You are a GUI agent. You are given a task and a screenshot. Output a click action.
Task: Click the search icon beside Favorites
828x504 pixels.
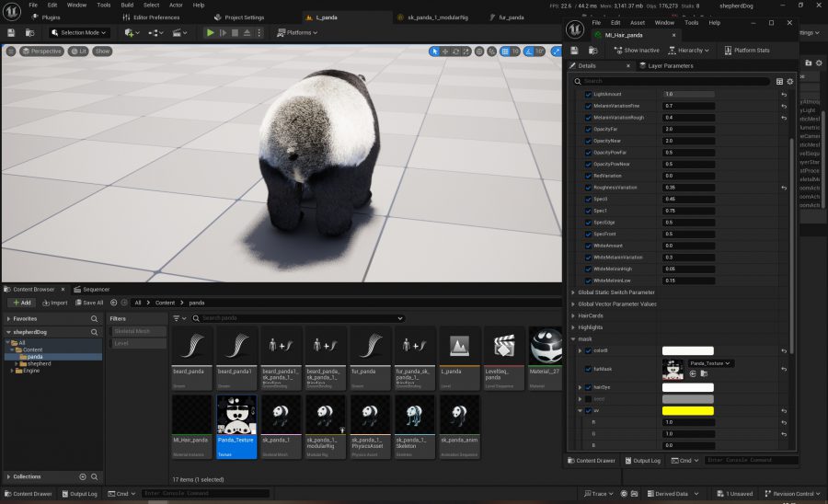[94, 319]
